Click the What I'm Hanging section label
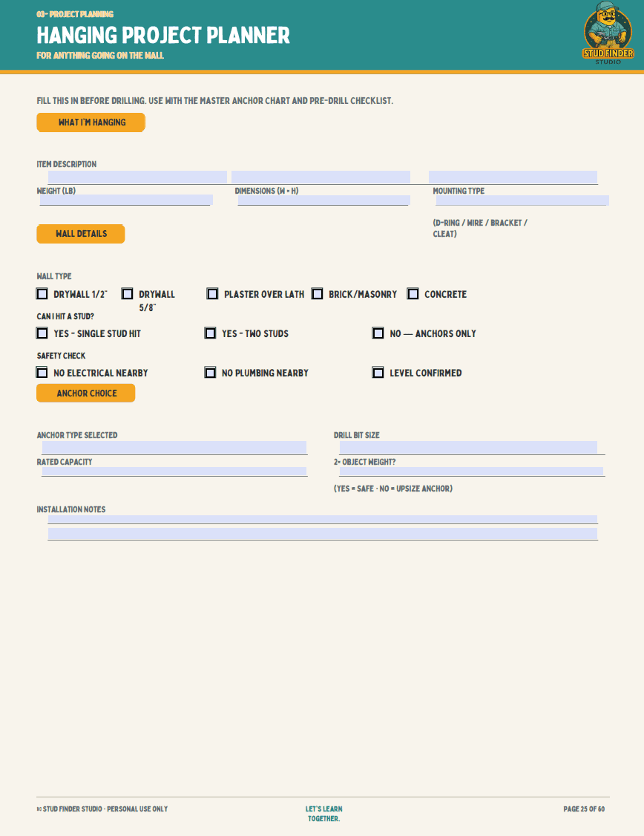Screen dimensions: 644x836 tap(91, 122)
